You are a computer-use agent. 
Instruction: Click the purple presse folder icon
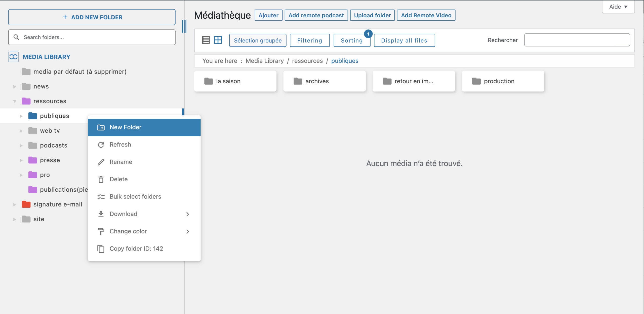point(33,160)
